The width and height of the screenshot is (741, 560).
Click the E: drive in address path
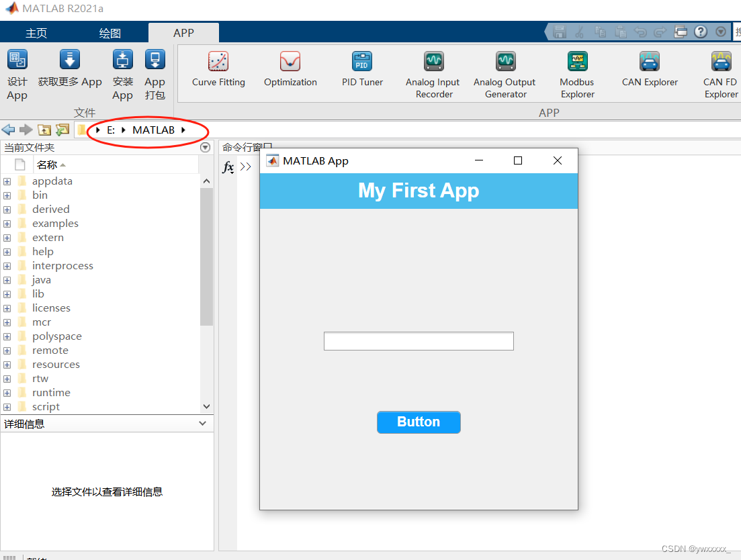tap(111, 130)
